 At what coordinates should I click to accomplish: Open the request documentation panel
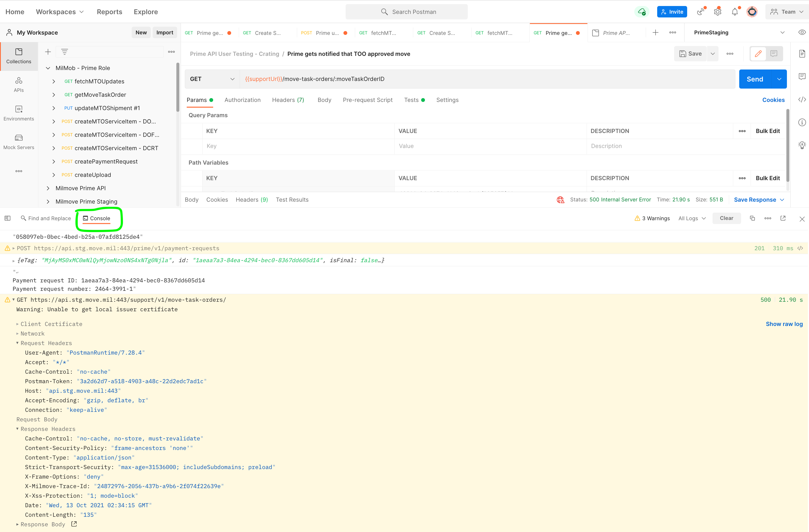click(802, 53)
